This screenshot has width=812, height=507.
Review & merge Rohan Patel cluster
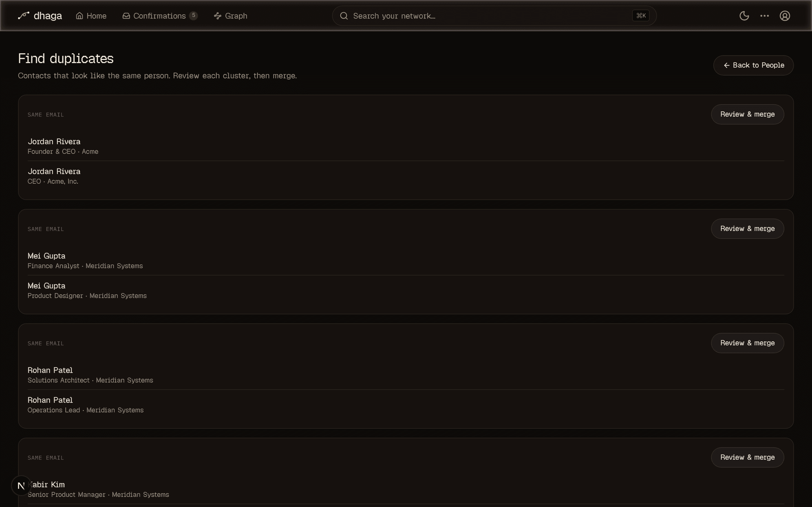click(x=747, y=343)
